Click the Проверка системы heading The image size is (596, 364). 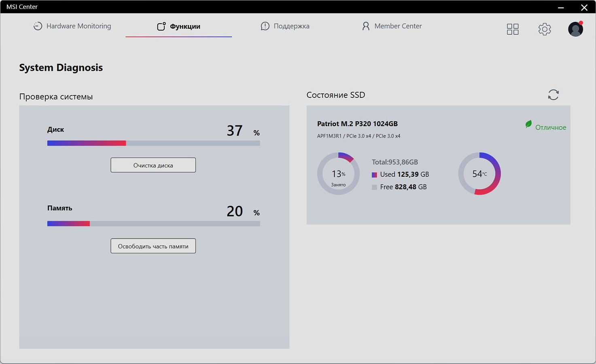click(56, 97)
